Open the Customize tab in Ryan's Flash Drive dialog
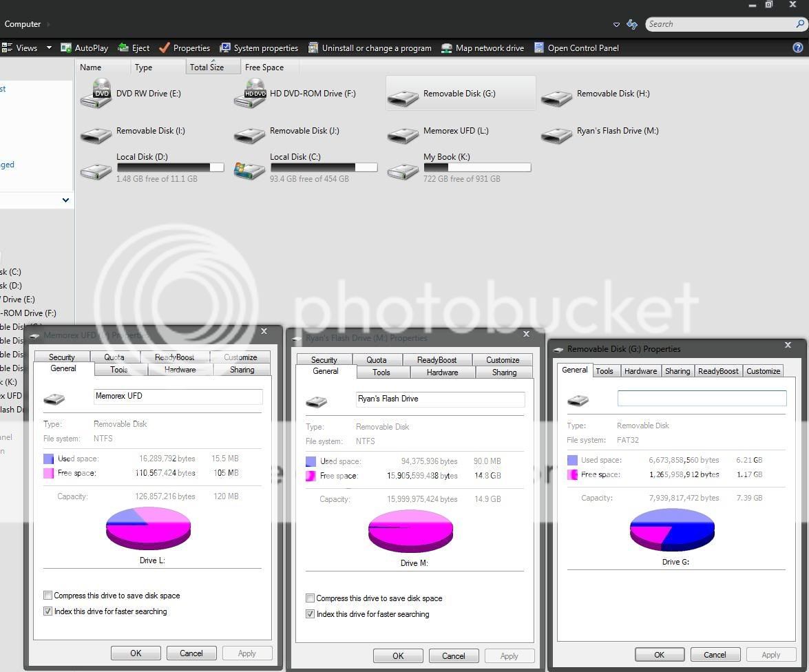The width and height of the screenshot is (809, 672). click(503, 359)
